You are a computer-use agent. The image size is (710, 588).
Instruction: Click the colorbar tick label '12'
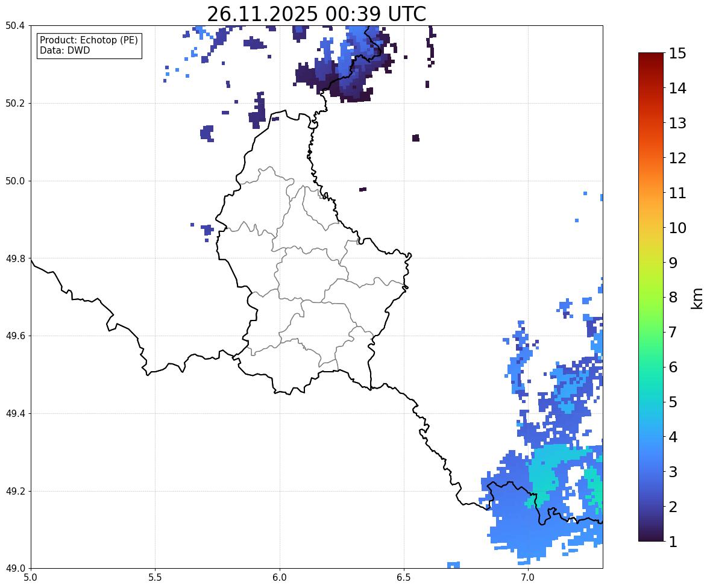click(677, 158)
